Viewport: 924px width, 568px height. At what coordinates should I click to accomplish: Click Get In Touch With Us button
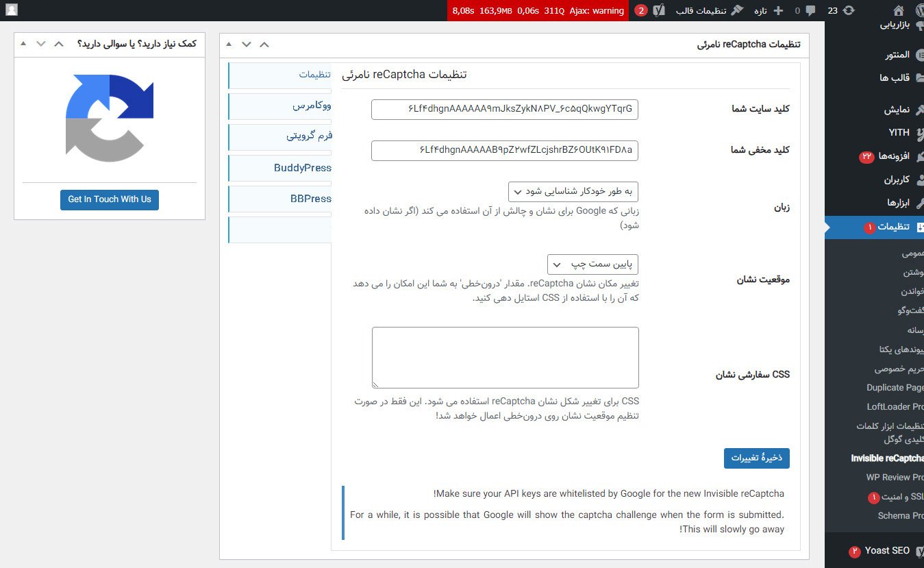tap(110, 199)
